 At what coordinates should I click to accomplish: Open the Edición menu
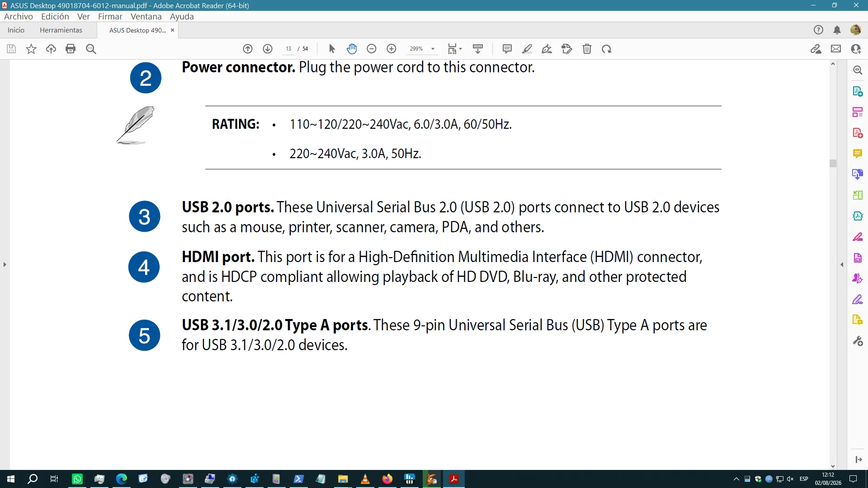[x=55, y=16]
